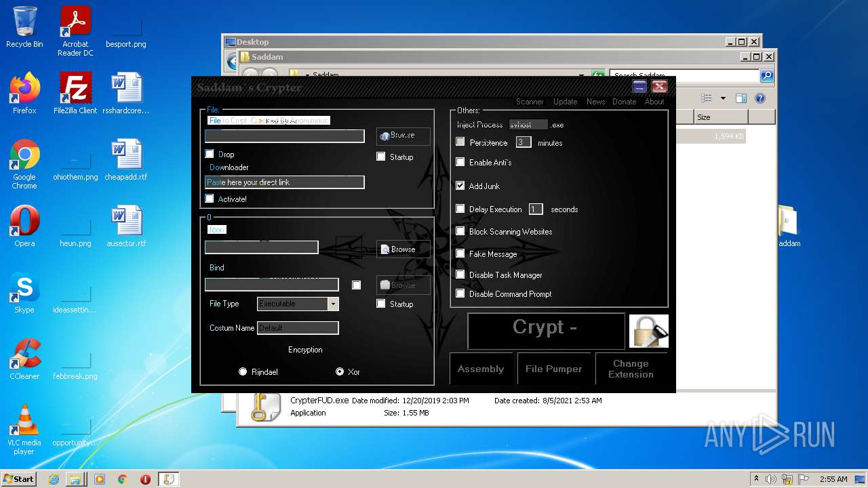Screen dimensions: 868x488
Task: Click Browse button for Icon
Action: pyautogui.click(x=403, y=249)
